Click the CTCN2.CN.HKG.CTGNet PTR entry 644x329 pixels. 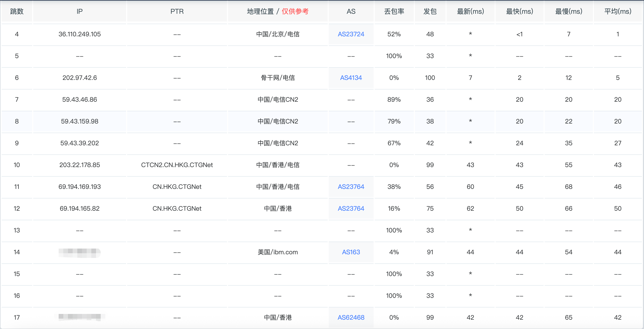pyautogui.click(x=177, y=165)
